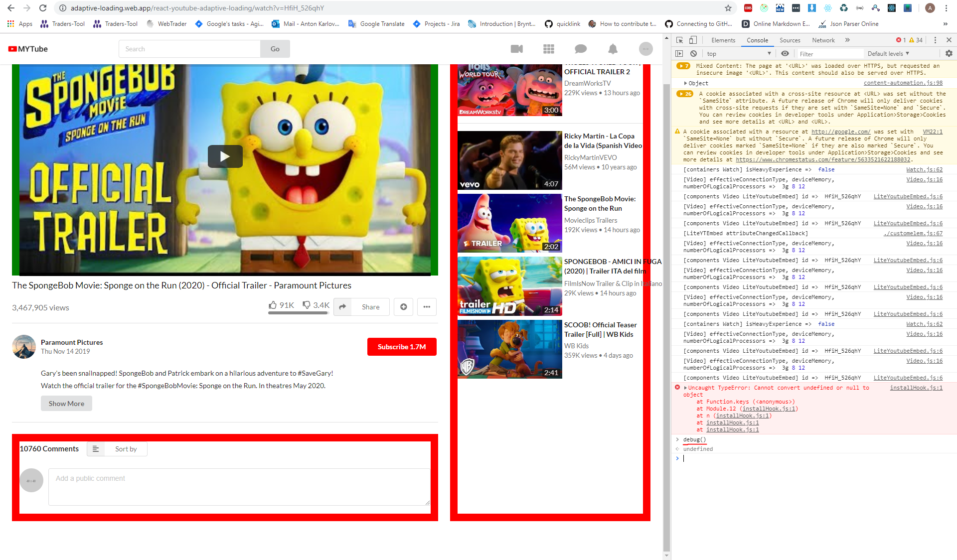Switch to the Network tab in DevTools
This screenshot has width=957, height=560.
click(x=822, y=40)
